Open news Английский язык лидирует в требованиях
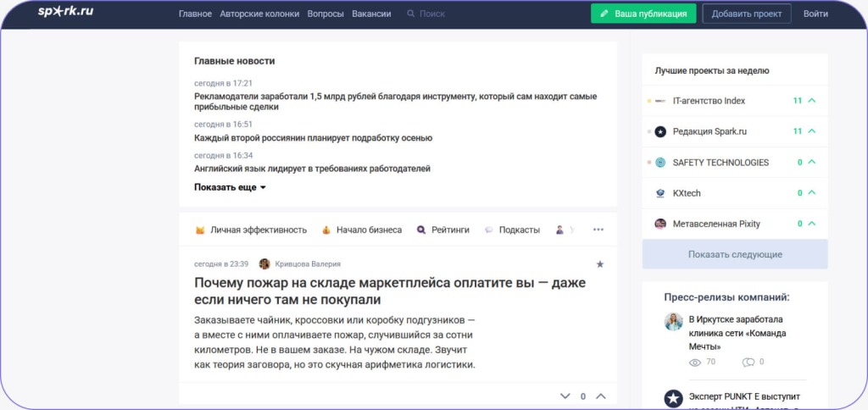Viewport: 868px width, 410px height. 312,169
